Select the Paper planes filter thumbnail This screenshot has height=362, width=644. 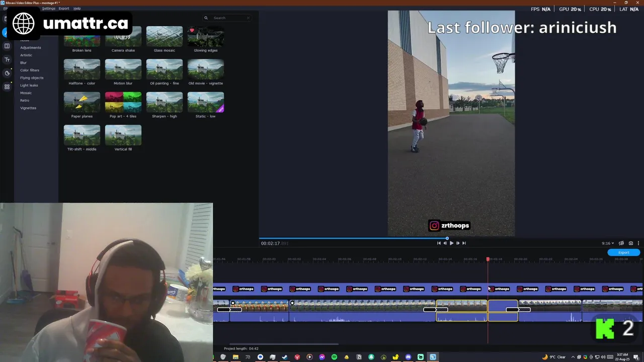point(82,103)
